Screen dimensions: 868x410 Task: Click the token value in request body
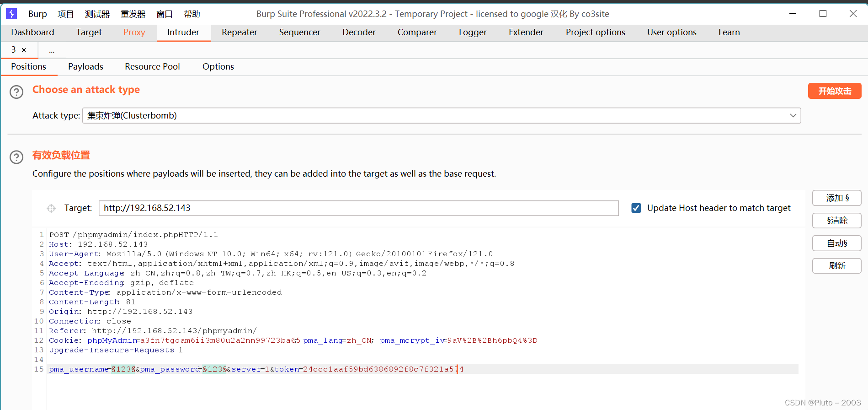click(383, 369)
